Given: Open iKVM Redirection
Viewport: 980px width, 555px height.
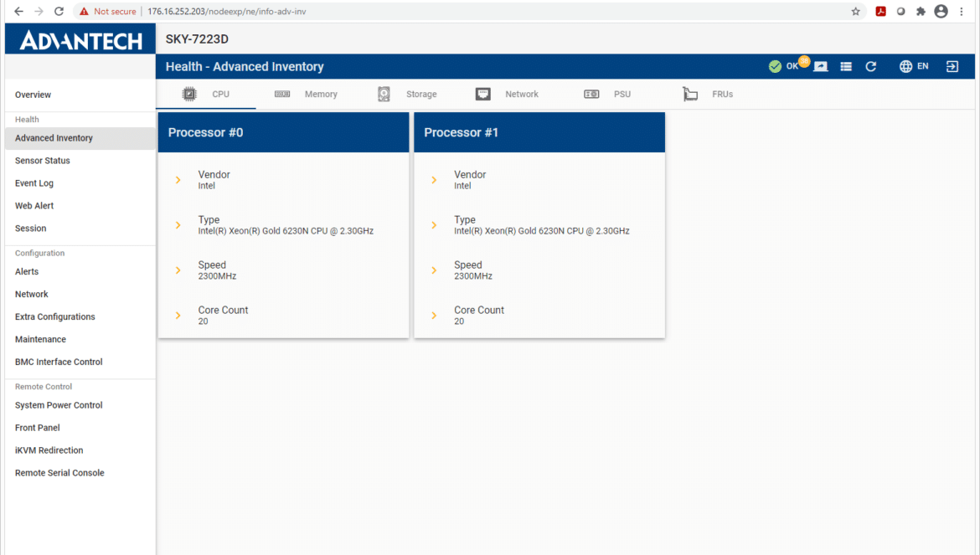Looking at the screenshot, I should (80, 450).
